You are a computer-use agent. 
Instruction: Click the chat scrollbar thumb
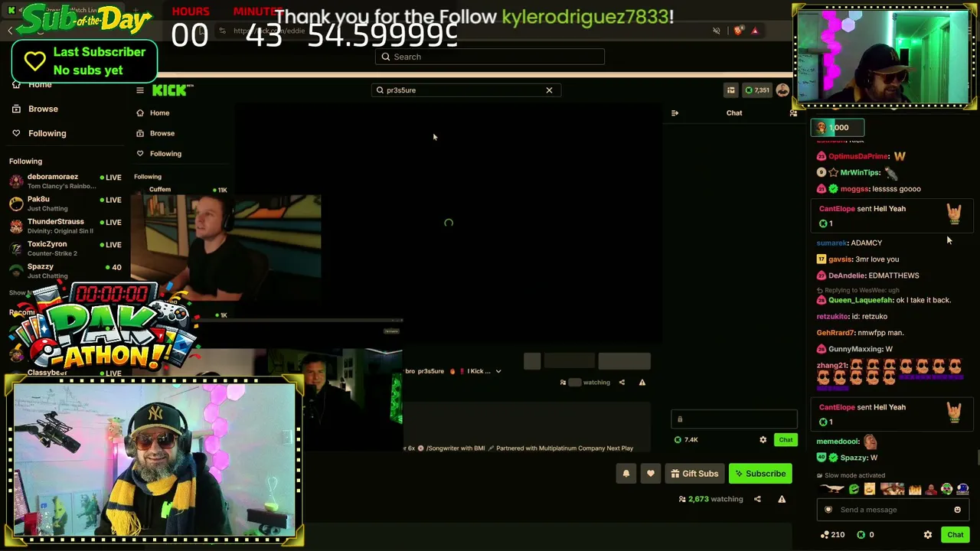pyautogui.click(x=977, y=458)
